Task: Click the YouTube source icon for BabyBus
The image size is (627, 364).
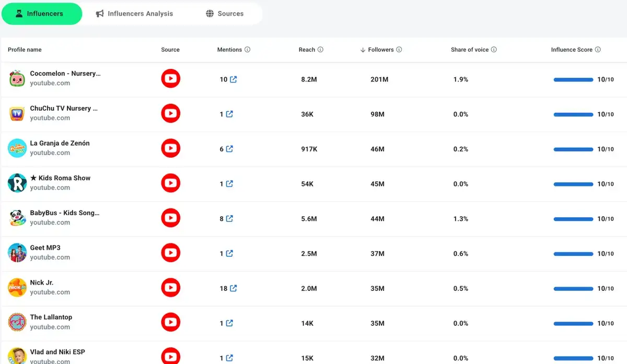Action: tap(170, 218)
